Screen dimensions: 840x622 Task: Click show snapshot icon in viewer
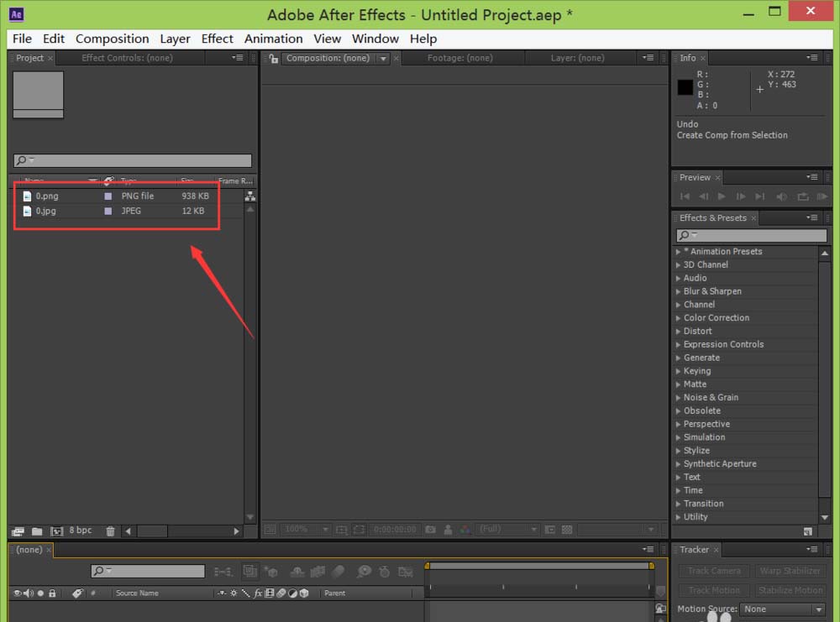449,530
